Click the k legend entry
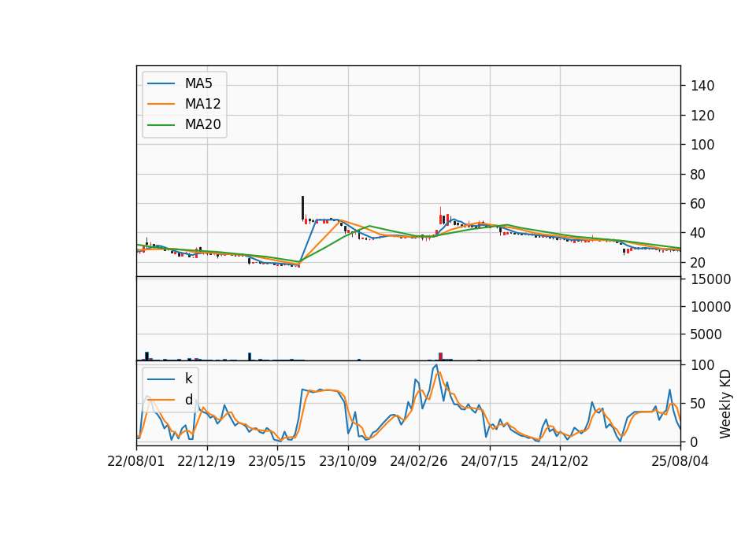The height and width of the screenshot is (543, 756). point(170,379)
